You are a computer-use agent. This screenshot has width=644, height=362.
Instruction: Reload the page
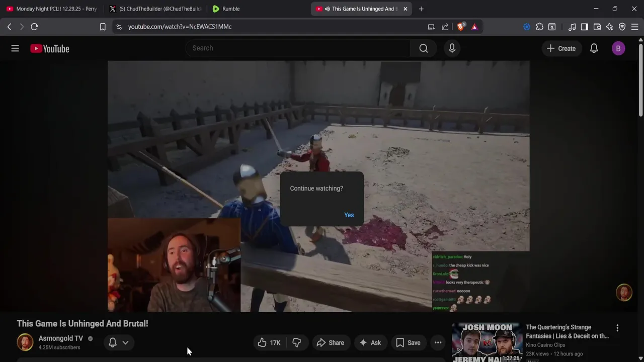(x=34, y=27)
